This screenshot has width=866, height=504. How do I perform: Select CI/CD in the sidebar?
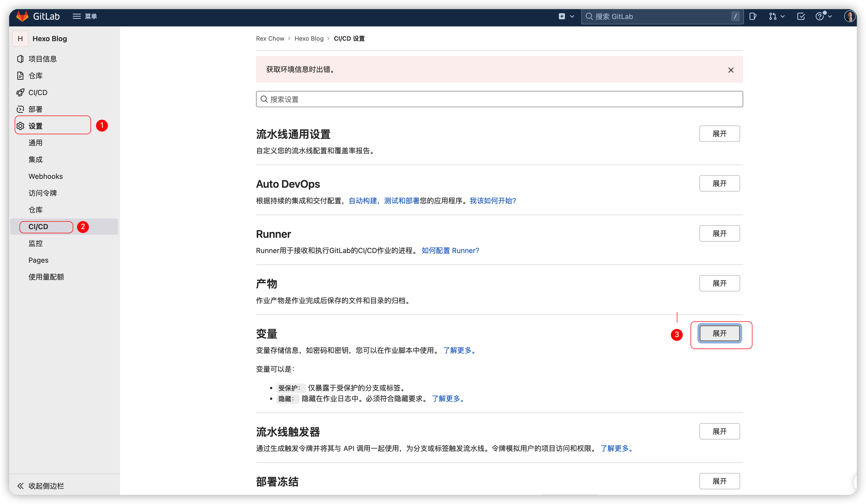click(38, 92)
